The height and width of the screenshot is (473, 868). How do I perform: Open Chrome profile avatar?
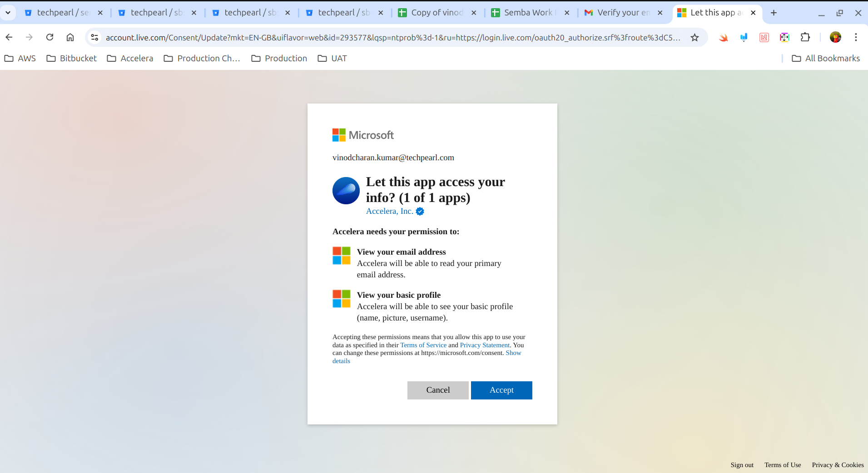tap(835, 37)
